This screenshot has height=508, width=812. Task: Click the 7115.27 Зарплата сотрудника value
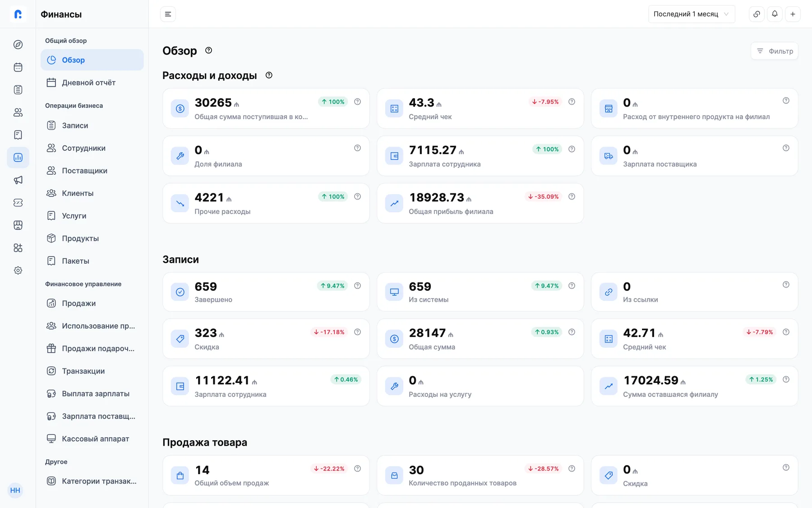point(433,150)
